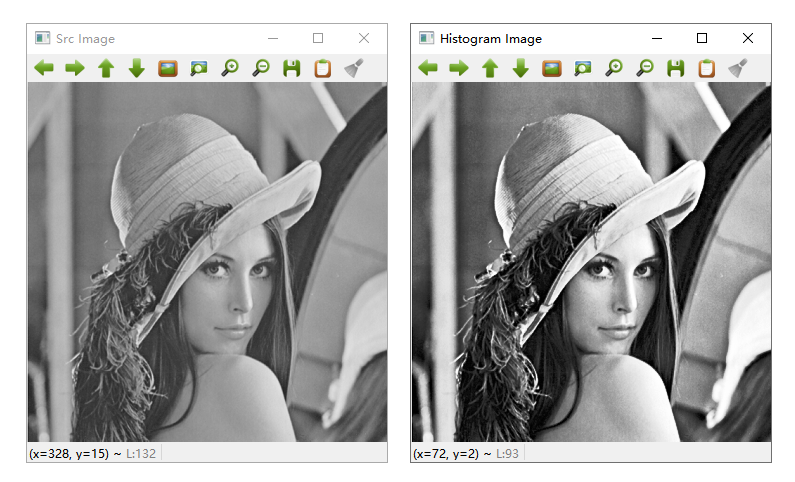Pan left in Histogram Image window
This screenshot has height=482, width=795.
428,68
